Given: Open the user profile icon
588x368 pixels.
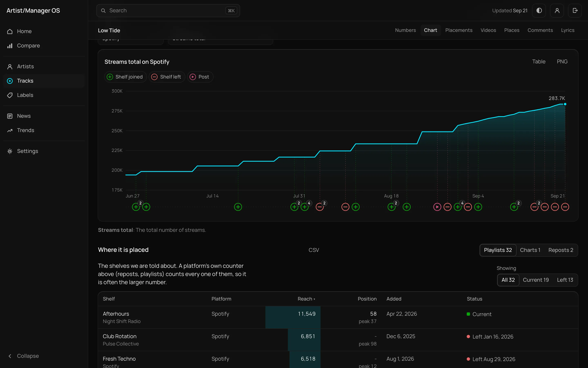Looking at the screenshot, I should (557, 11).
